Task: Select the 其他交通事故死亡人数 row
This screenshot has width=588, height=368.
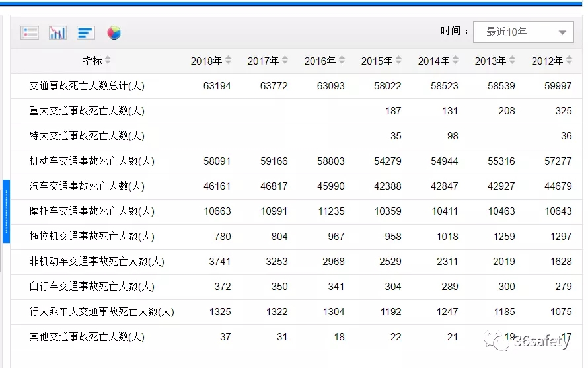Action: click(296, 337)
